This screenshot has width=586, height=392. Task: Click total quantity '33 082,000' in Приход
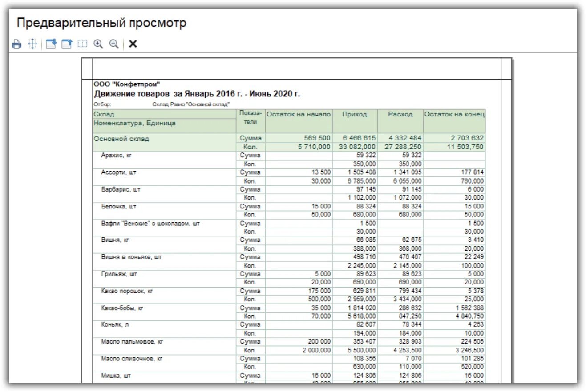pos(357,147)
